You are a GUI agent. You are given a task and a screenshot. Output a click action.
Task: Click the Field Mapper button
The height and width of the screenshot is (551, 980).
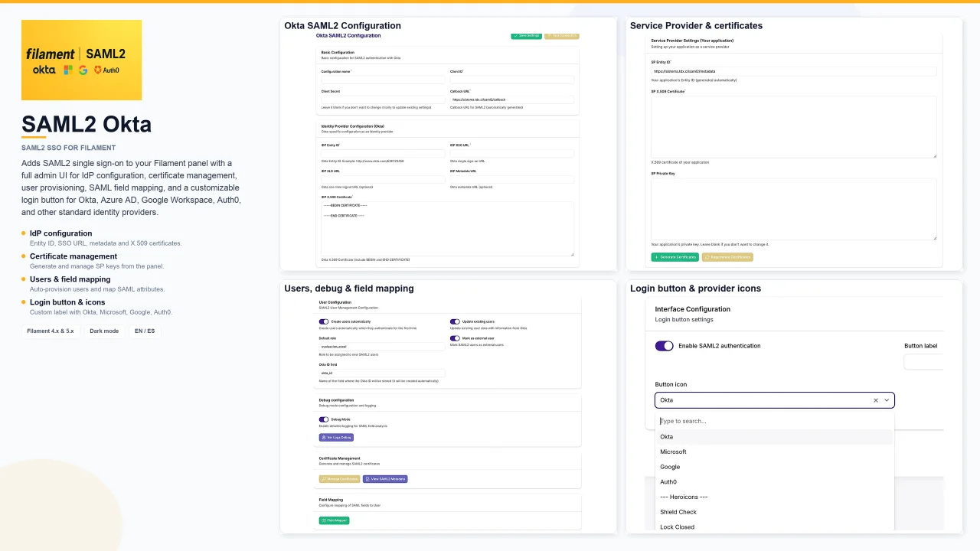pyautogui.click(x=334, y=520)
